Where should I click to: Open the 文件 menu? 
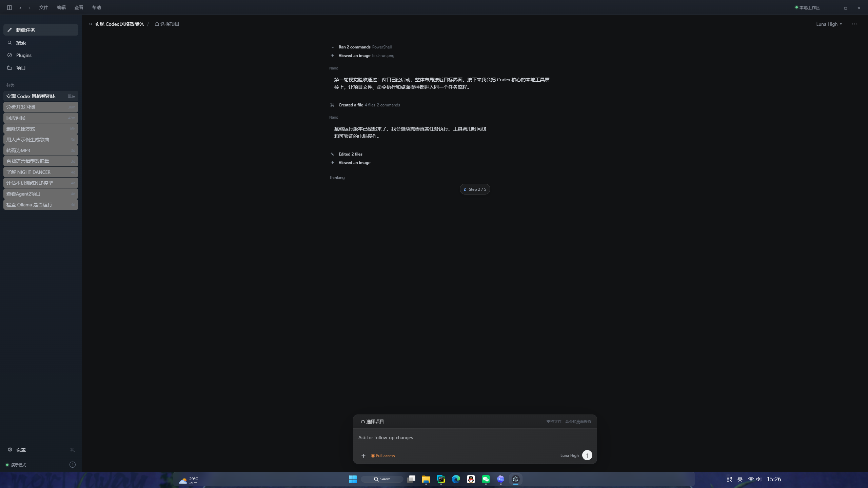click(x=44, y=7)
